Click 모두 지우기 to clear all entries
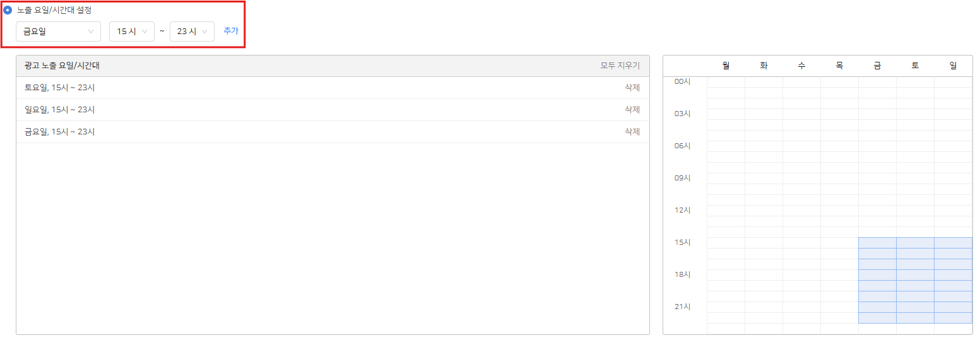Screen dimensions: 980x340 coord(620,66)
